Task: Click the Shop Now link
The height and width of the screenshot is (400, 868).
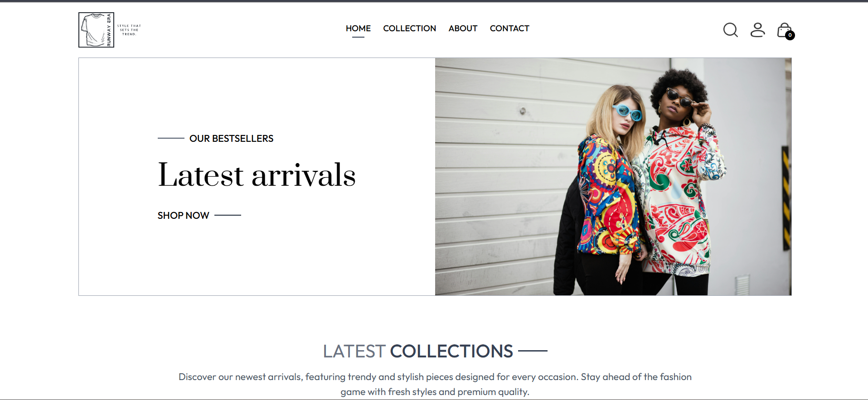Action: [183, 215]
